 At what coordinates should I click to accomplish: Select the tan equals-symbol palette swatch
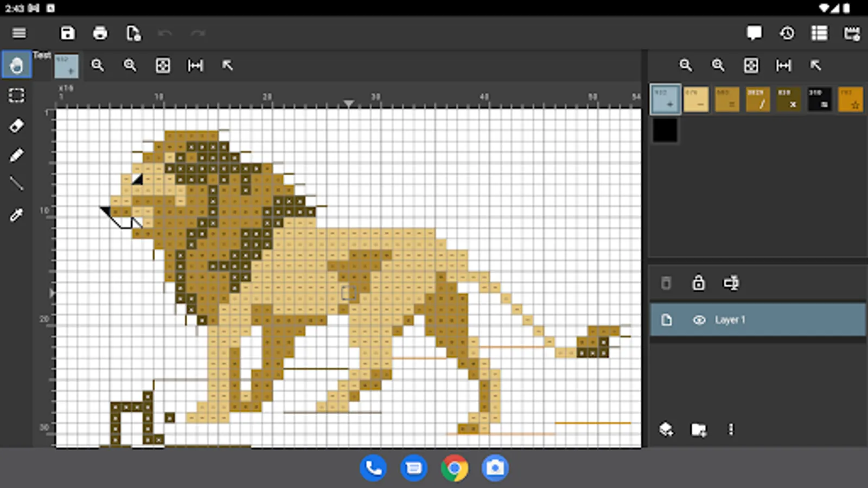[727, 99]
